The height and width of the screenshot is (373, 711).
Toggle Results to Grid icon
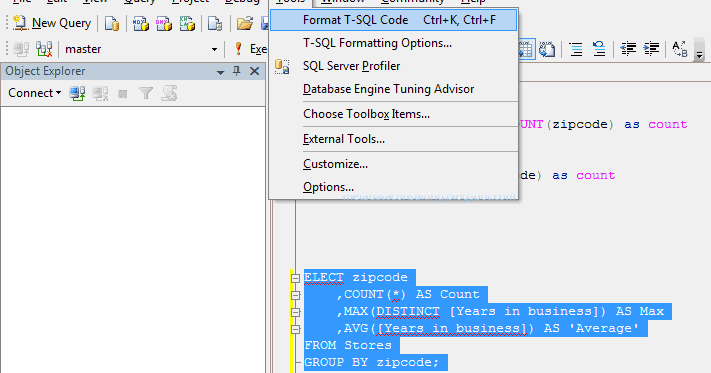coord(526,49)
